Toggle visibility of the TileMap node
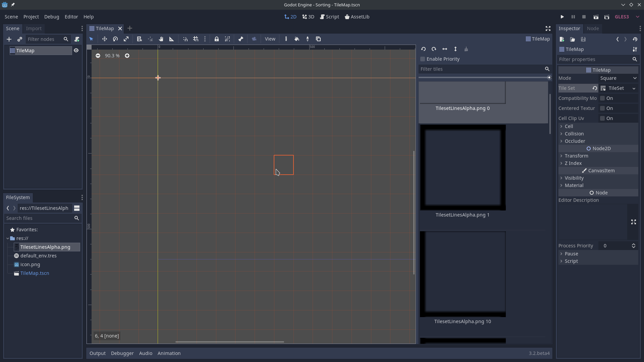 pos(76,51)
